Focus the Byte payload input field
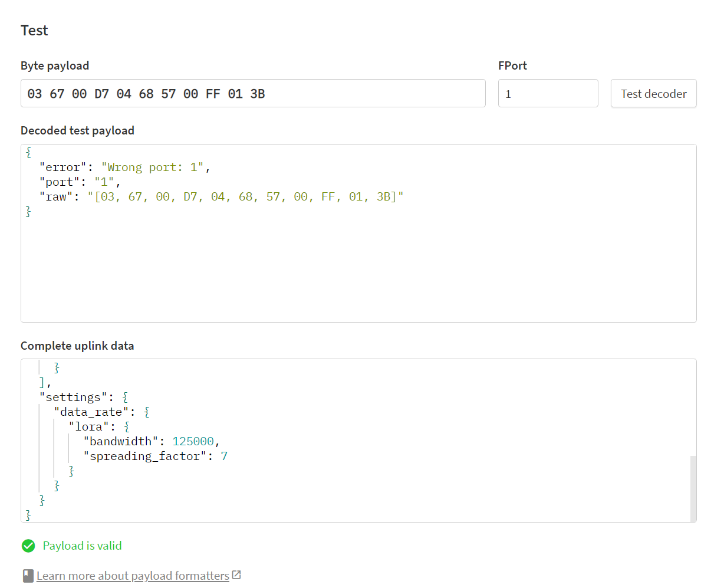Image resolution: width=724 pixels, height=588 pixels. (x=253, y=94)
